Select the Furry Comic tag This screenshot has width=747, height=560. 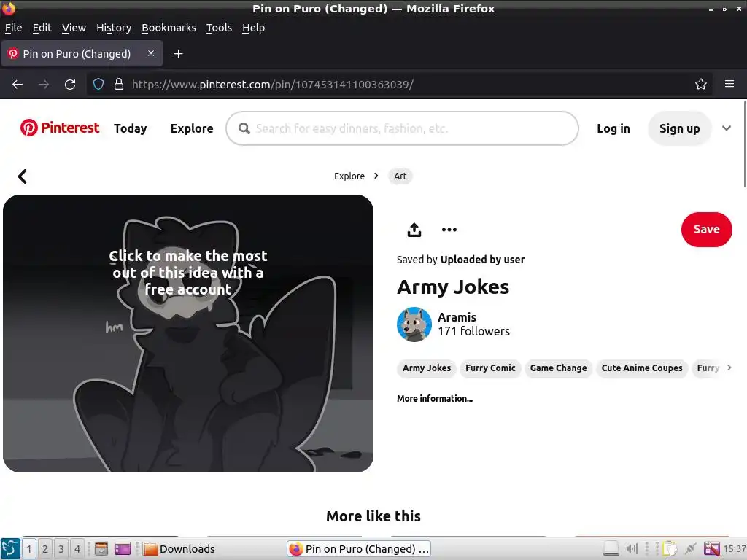pyautogui.click(x=490, y=368)
